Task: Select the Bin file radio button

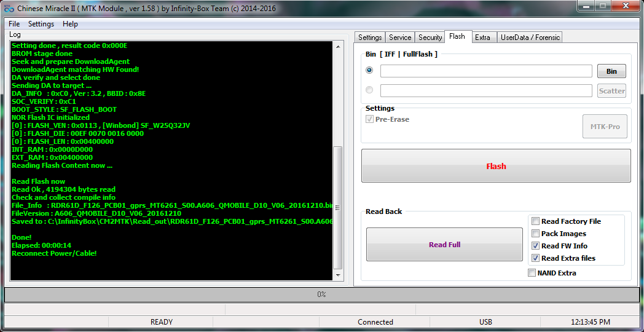Action: click(369, 71)
